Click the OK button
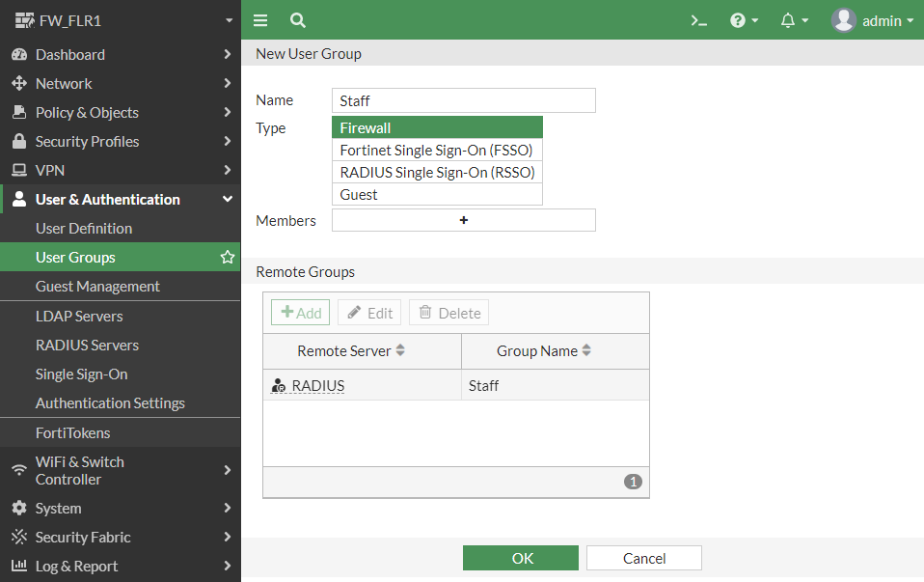The image size is (924, 582). pyautogui.click(x=520, y=558)
